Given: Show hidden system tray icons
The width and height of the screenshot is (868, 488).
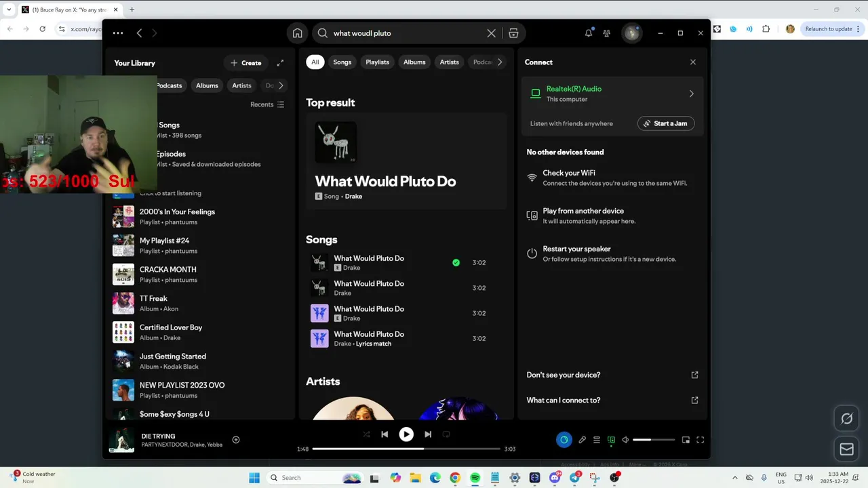Looking at the screenshot, I should (735, 478).
